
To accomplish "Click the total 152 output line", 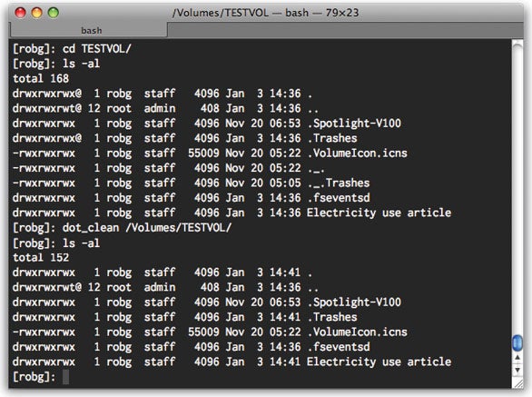I will (x=41, y=257).
